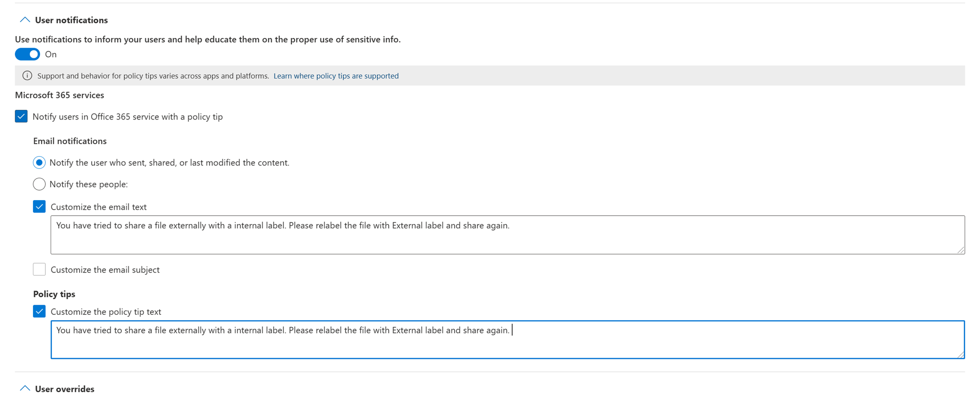Viewport: 980px width, 396px height.
Task: Collapse the User notifications section chevron
Action: [25, 20]
